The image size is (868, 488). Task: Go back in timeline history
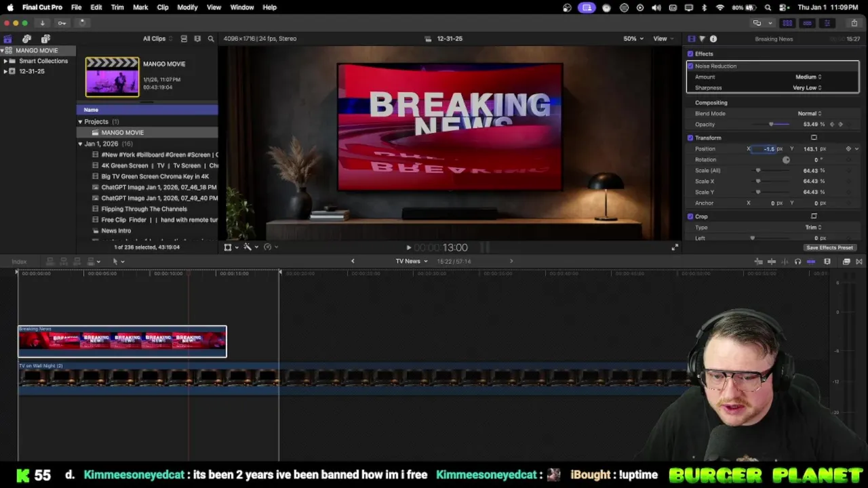coord(353,261)
